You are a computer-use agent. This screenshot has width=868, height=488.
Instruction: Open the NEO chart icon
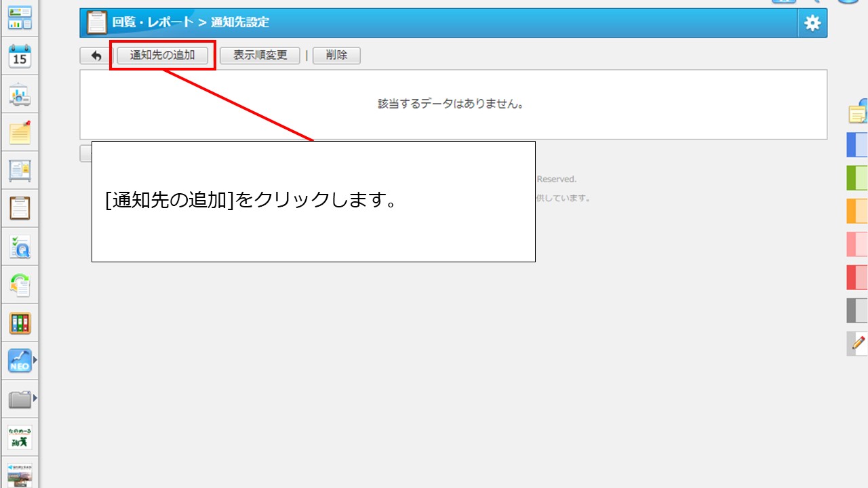point(20,361)
